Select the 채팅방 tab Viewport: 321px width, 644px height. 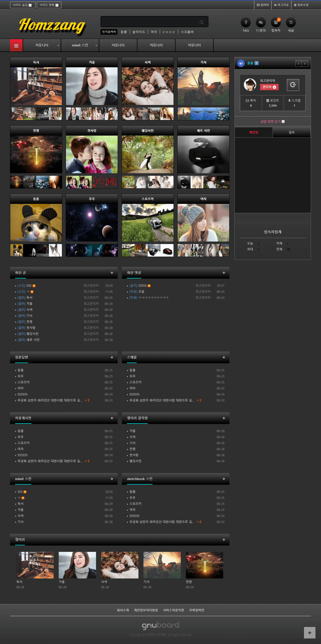pos(254,132)
